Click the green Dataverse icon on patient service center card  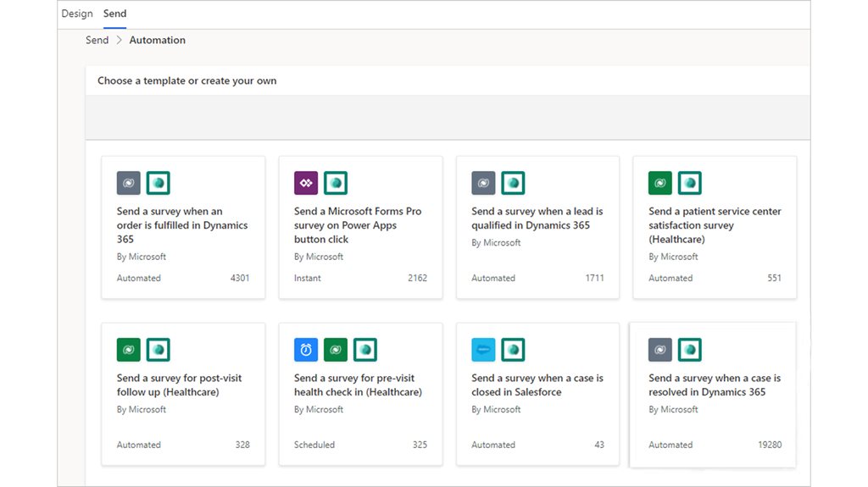(x=660, y=183)
